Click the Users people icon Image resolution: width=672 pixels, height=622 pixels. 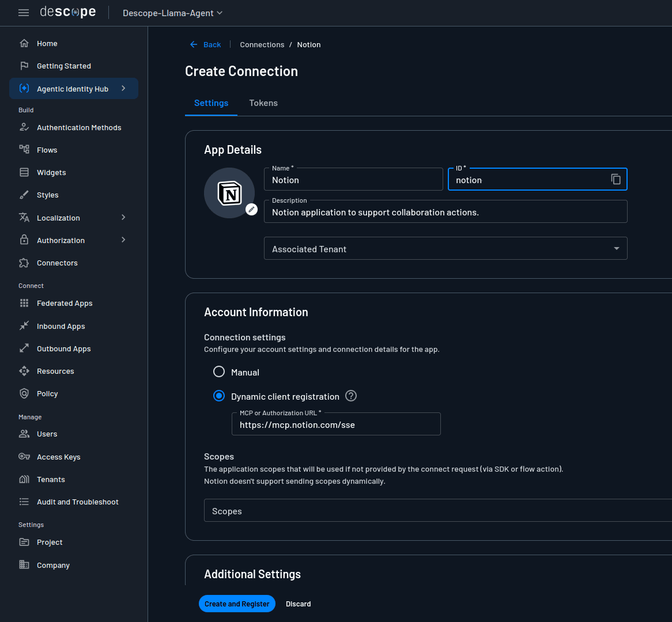pyautogui.click(x=24, y=434)
